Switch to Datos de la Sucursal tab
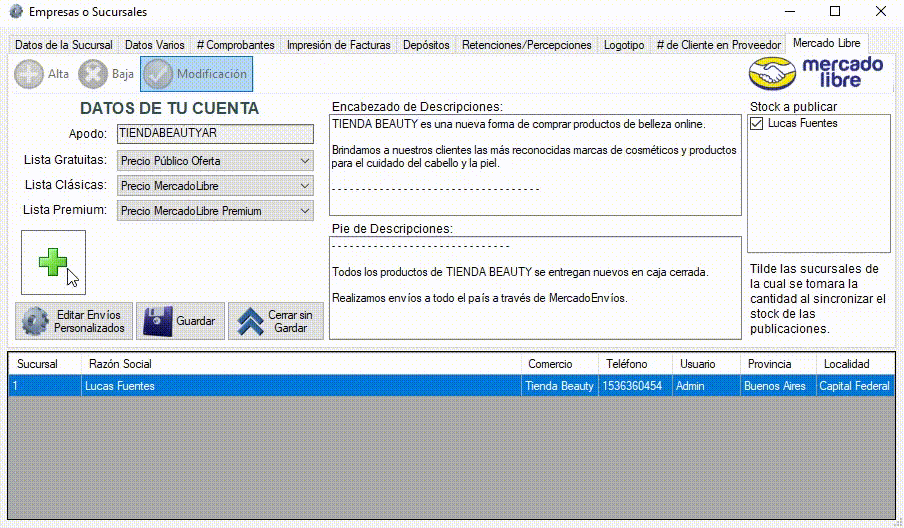Screen dimensions: 904x528 pyautogui.click(x=63, y=45)
